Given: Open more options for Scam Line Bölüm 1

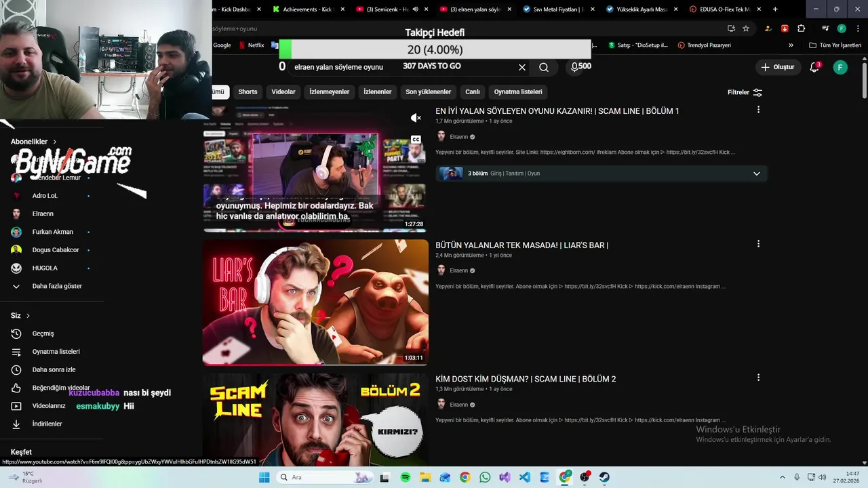Looking at the screenshot, I should tap(758, 110).
